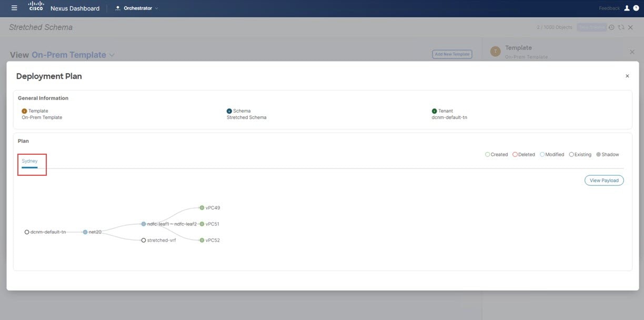The height and width of the screenshot is (320, 644).
Task: Click the ndfc-leaf1 ~ ndfc-leaf2 node
Action: pyautogui.click(x=144, y=224)
